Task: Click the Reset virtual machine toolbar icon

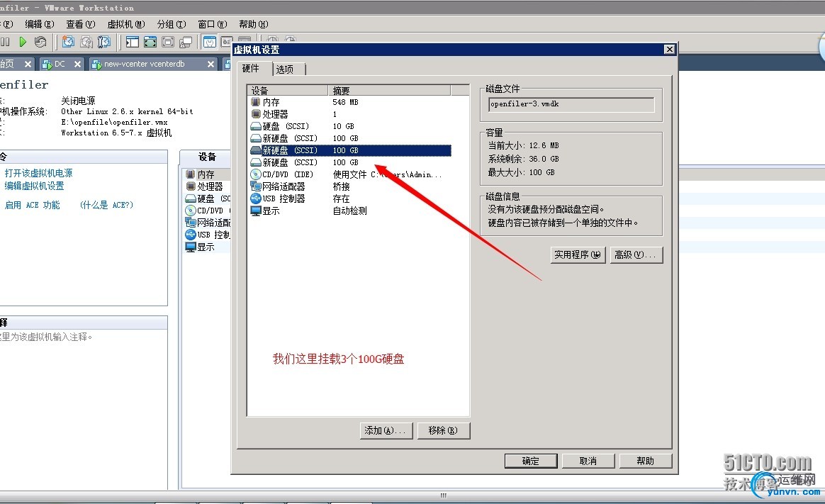Action: [x=40, y=42]
